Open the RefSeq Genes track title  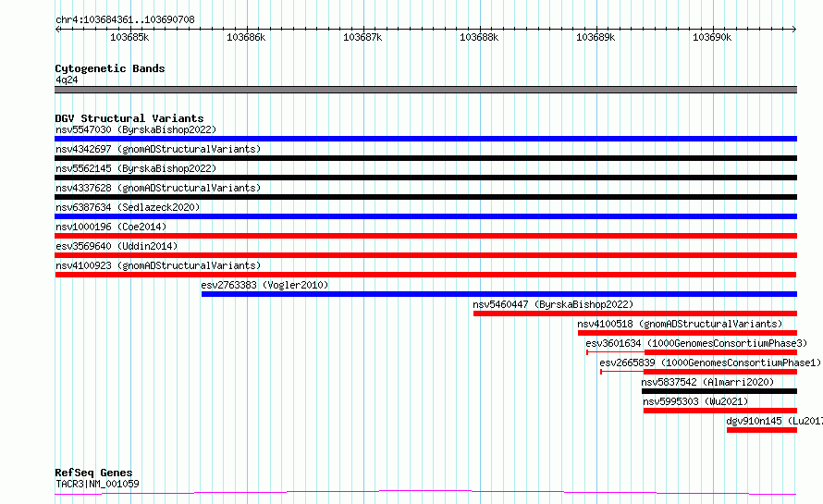(93, 473)
